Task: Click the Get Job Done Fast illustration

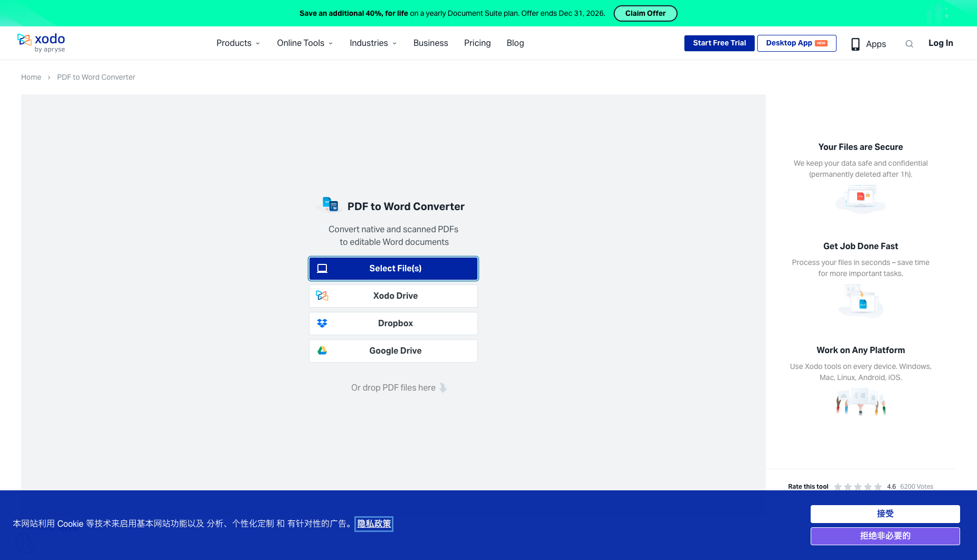Action: [861, 300]
